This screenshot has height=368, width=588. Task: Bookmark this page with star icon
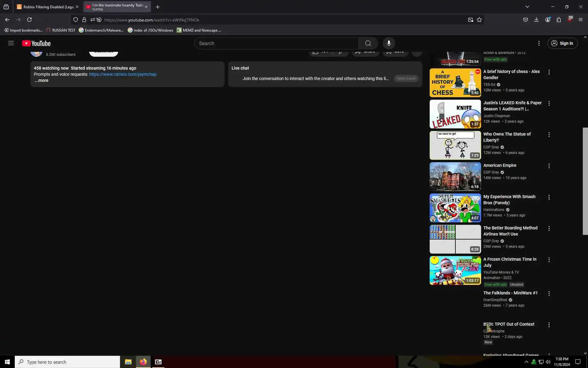pyautogui.click(x=479, y=20)
